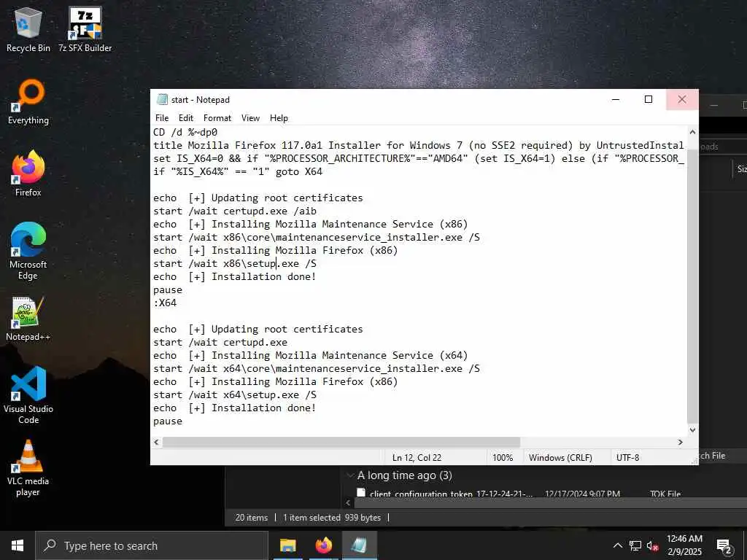The width and height of the screenshot is (747, 560).
Task: Place cursor on 'CD /d %~dp0' line
Action: 185,132
